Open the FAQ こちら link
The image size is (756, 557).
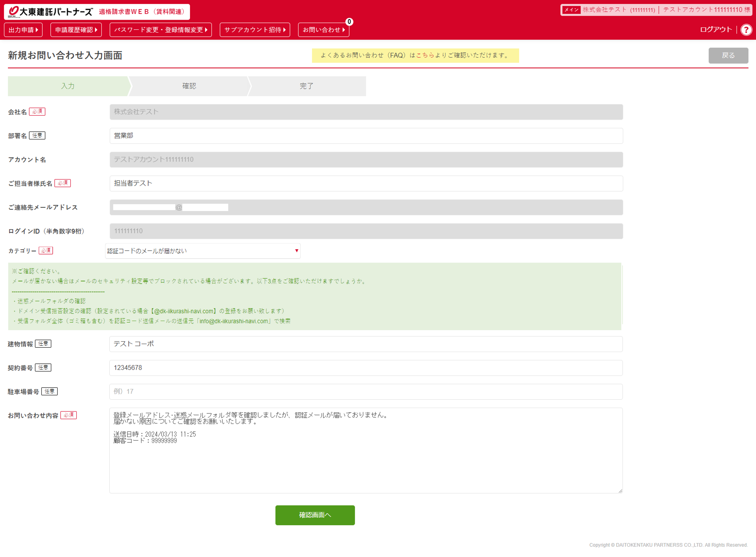pos(425,55)
